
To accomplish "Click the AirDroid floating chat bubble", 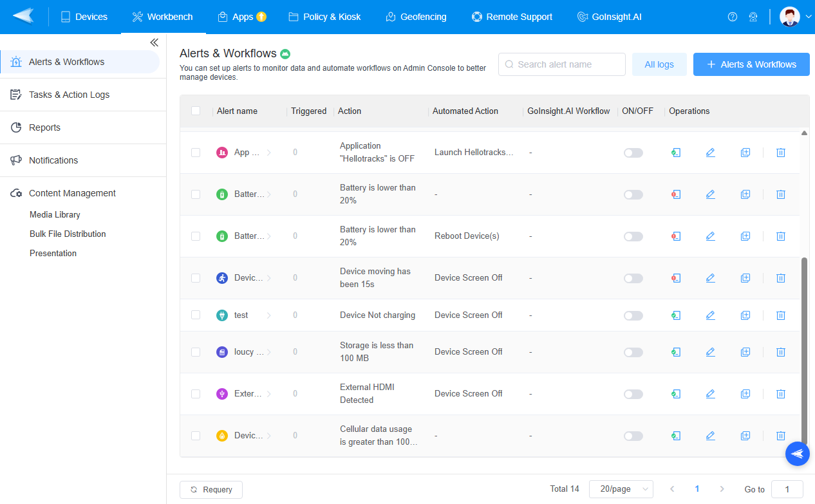I will pyautogui.click(x=798, y=454).
